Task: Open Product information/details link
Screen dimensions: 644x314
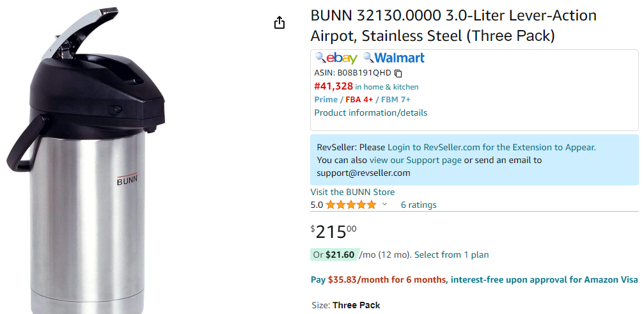Action: click(x=370, y=113)
